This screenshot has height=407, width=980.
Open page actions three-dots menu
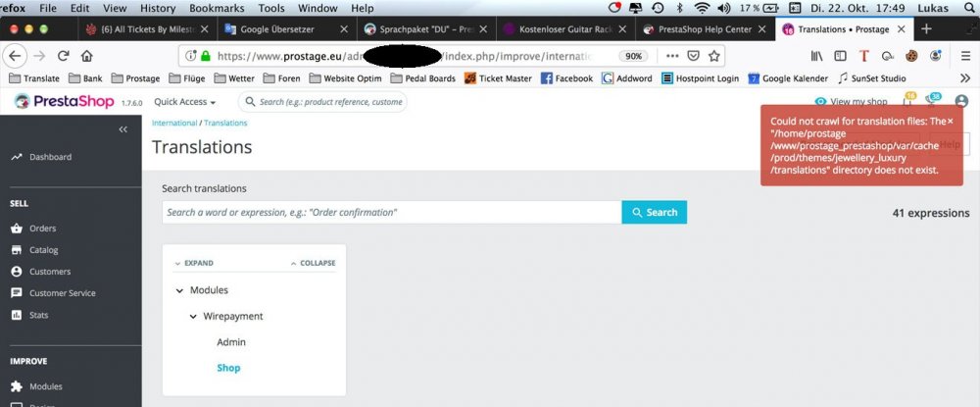[x=672, y=56]
